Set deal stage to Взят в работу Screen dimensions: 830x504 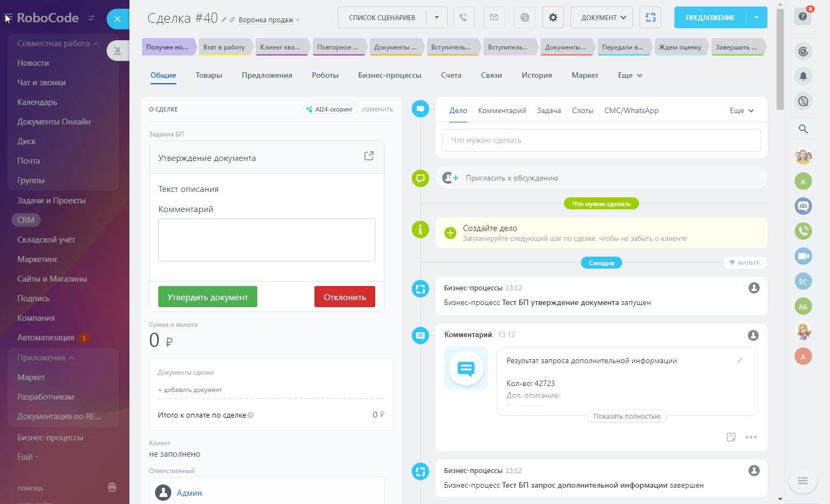(225, 47)
